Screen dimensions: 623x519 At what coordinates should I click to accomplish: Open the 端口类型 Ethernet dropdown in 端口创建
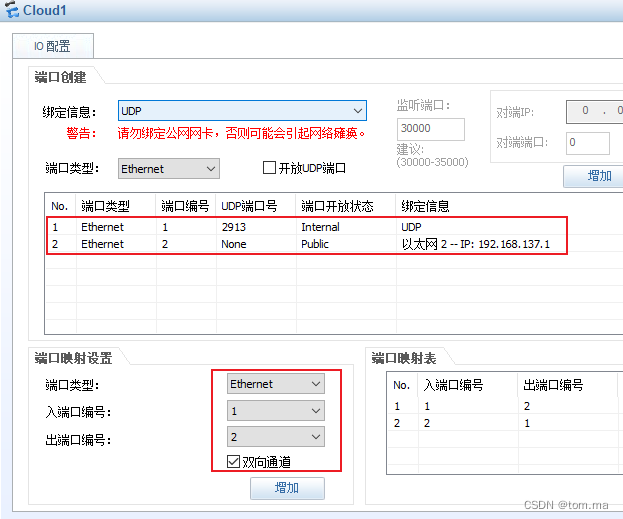(x=169, y=169)
